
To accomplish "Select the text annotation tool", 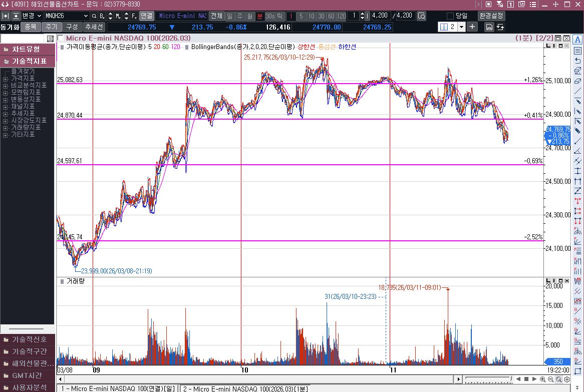I will [577, 40].
